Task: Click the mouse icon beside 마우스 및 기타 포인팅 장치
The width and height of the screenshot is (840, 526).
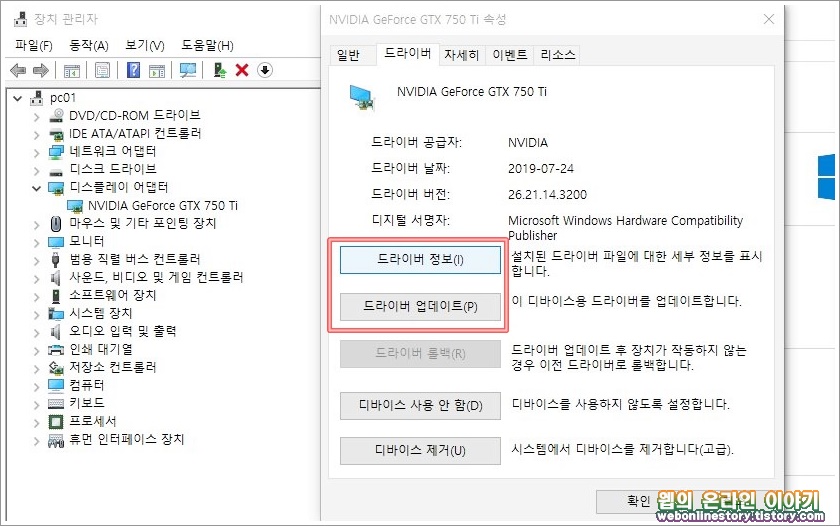Action: point(56,223)
